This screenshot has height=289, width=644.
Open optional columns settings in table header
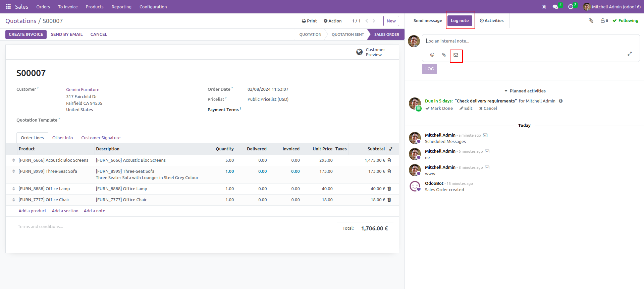pos(391,149)
